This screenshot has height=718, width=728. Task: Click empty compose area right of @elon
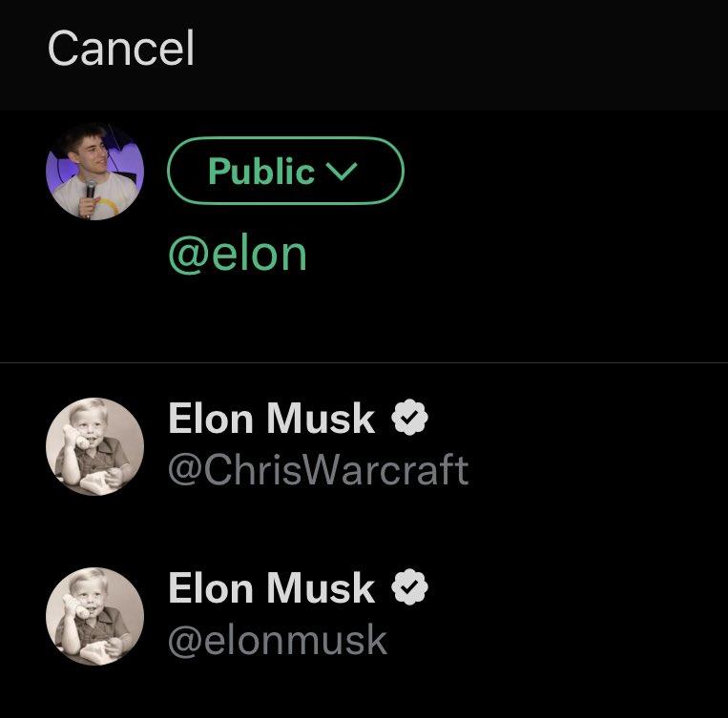[x=515, y=255]
